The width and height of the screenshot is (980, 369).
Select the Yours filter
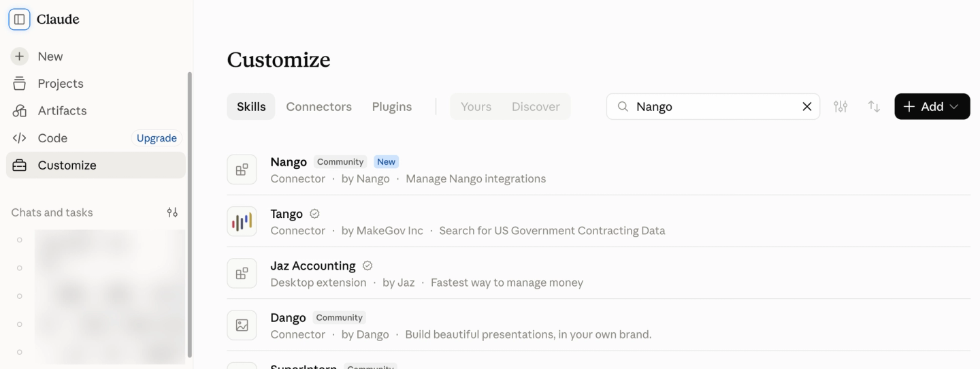click(x=476, y=106)
